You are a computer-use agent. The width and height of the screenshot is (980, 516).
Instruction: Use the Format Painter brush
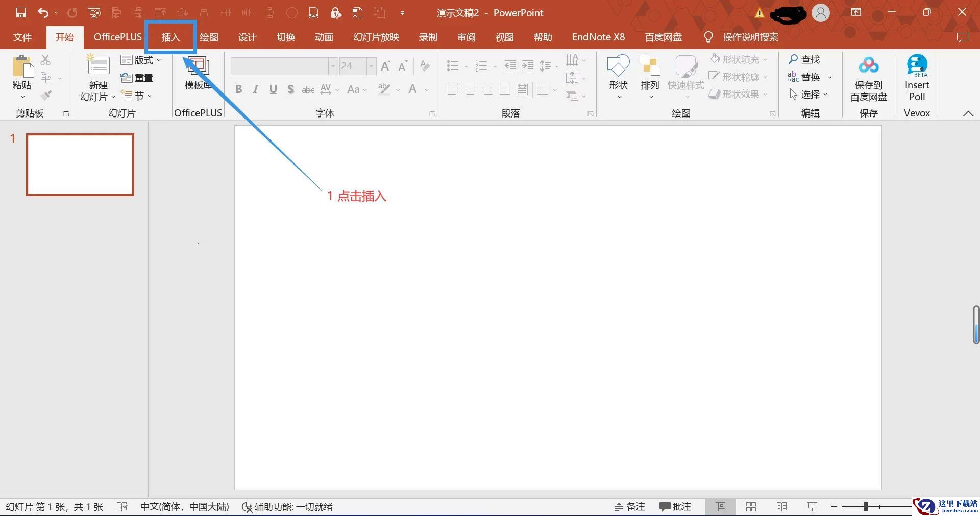46,95
